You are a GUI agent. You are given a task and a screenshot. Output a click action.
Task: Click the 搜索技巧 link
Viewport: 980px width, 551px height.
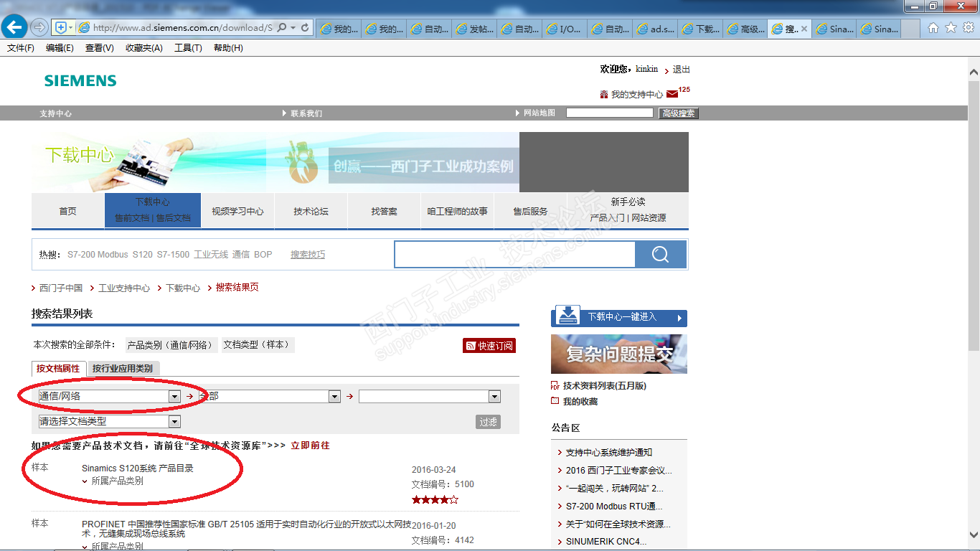tap(308, 255)
